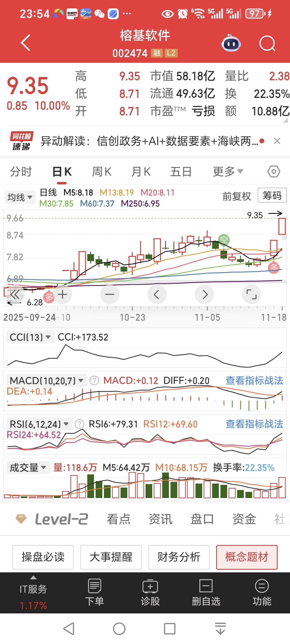This screenshot has width=290, height=644.
Task: Toggle 前复权 price adjustment
Action: coord(237,196)
